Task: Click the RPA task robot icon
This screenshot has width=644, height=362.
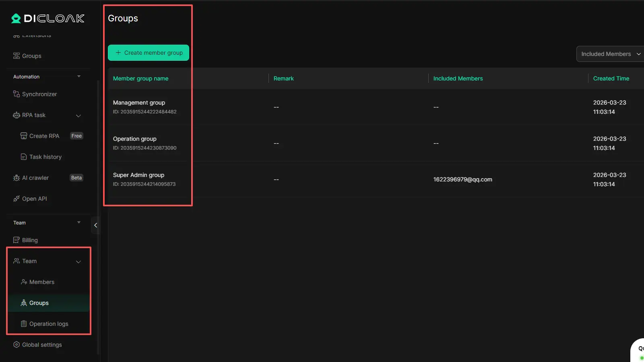Action: (17, 115)
